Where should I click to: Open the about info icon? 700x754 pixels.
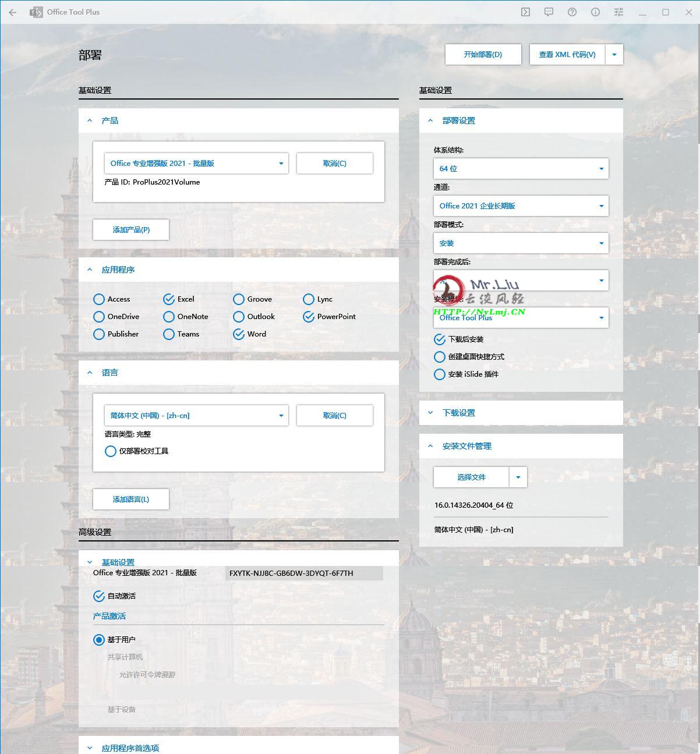pyautogui.click(x=595, y=12)
